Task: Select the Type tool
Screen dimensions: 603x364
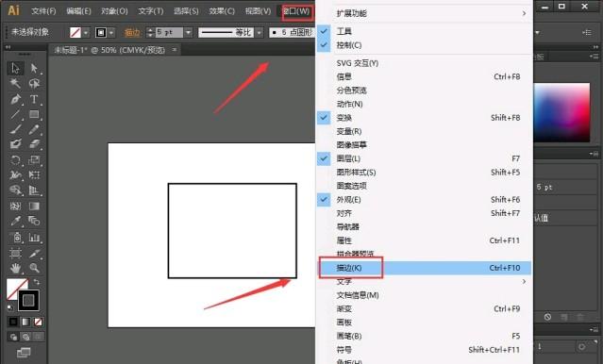Action: pyautogui.click(x=34, y=99)
